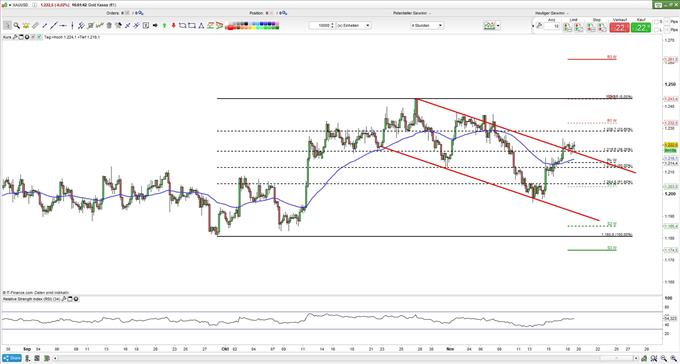Expand the Heutiger Gewinn dropdown
The width and height of the screenshot is (680, 364).
tap(568, 13)
